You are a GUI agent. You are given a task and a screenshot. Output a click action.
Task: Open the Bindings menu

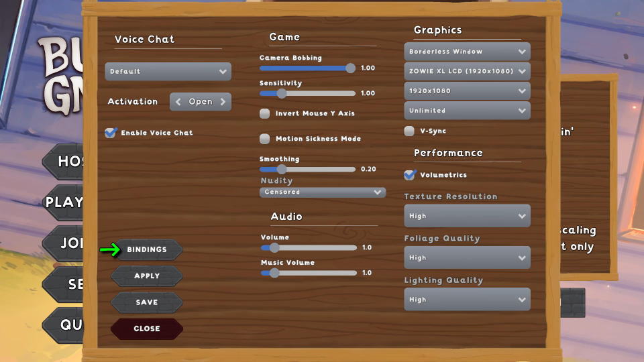click(147, 249)
